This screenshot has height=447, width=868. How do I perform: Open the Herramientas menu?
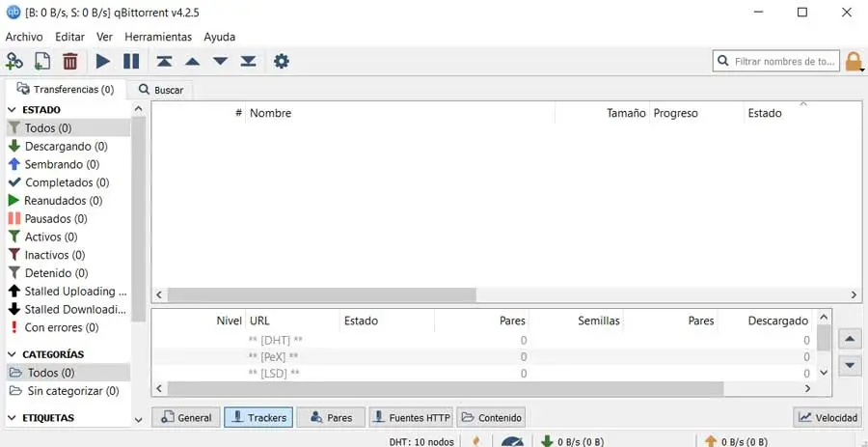coord(158,37)
